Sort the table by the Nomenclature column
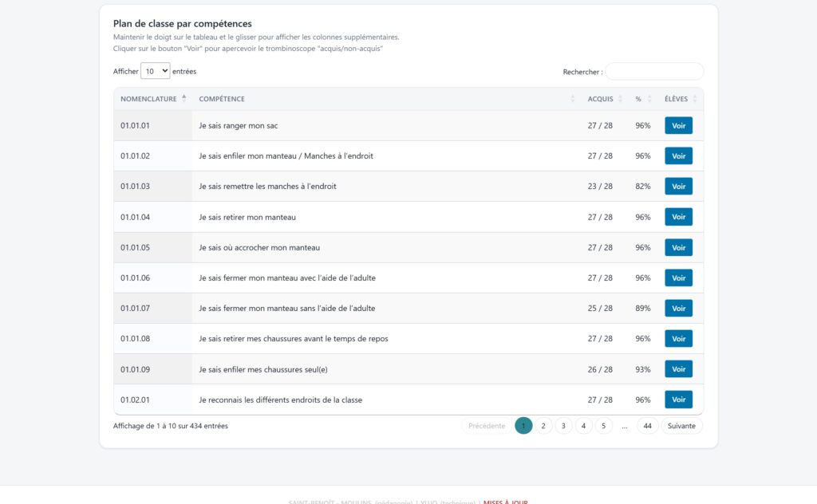The image size is (817, 504). 152,99
